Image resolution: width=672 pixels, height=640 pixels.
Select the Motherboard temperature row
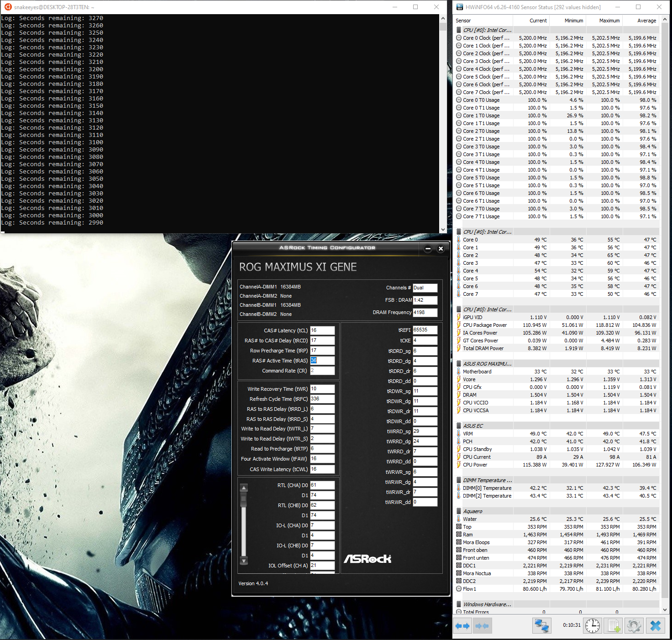click(556, 372)
